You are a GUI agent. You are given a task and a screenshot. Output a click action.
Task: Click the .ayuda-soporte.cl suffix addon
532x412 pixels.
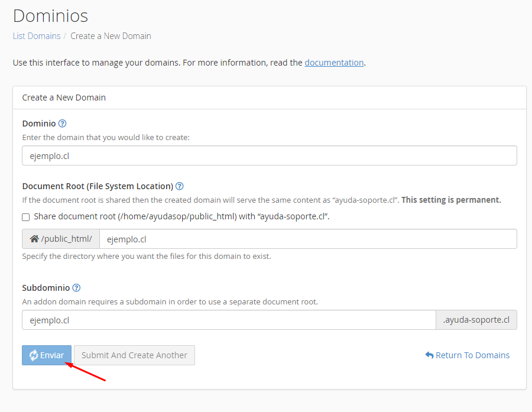[476, 320]
